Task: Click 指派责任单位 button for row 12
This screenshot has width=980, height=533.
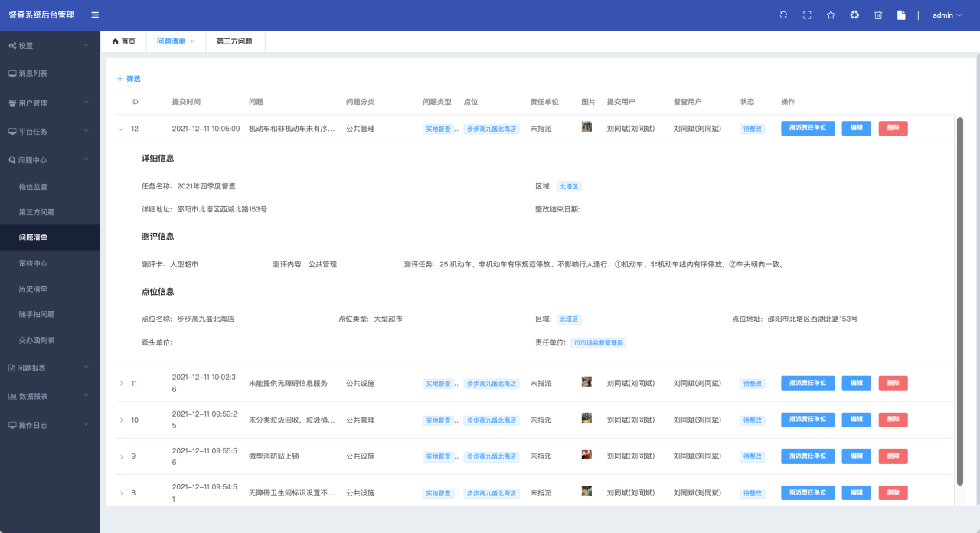Action: pyautogui.click(x=808, y=129)
